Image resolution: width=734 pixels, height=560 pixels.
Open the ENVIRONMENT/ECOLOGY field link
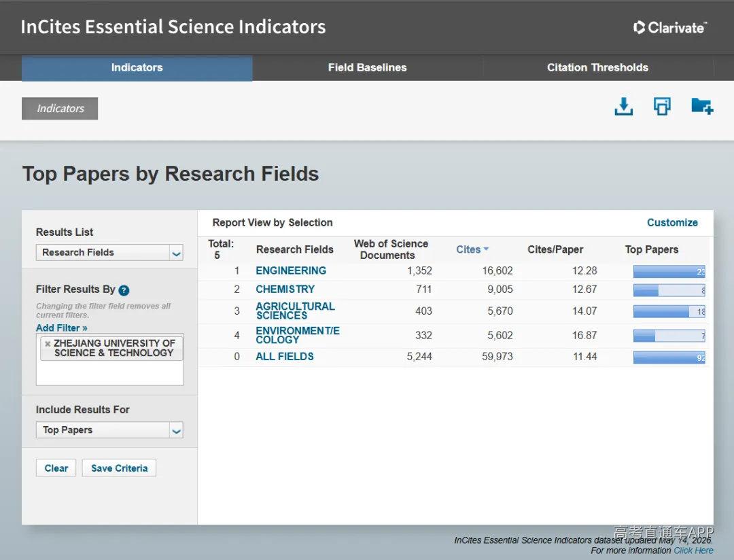point(298,335)
